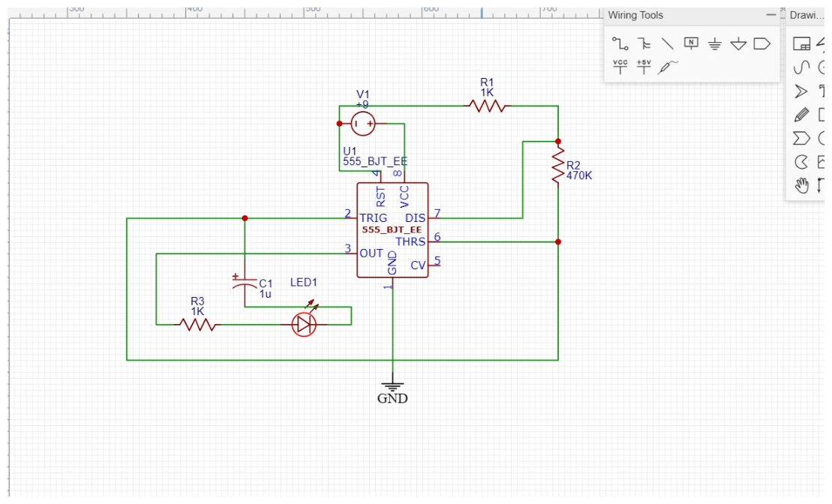The width and height of the screenshot is (832, 504).
Task: Select the 555_BJT_EE timer chip U1
Action: point(392,229)
